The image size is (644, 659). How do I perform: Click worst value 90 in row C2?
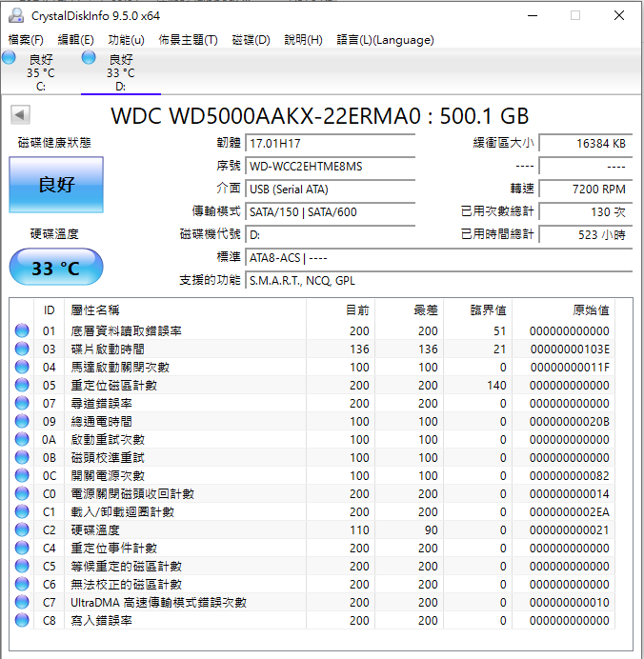point(431,529)
